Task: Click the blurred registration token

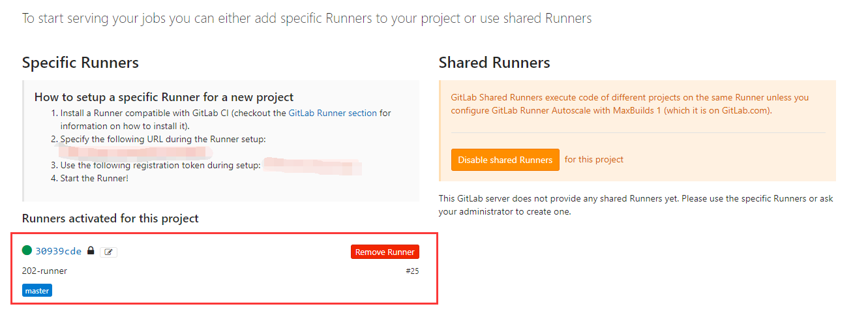Action: pos(313,166)
